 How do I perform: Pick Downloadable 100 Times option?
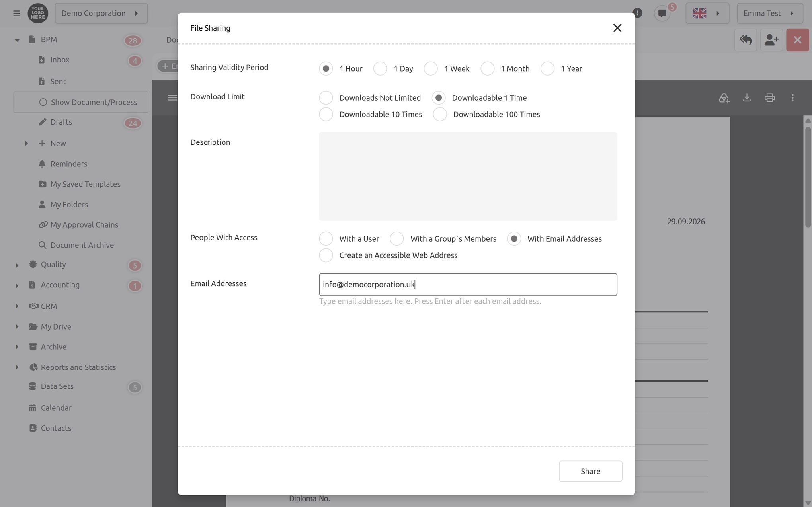(x=440, y=114)
